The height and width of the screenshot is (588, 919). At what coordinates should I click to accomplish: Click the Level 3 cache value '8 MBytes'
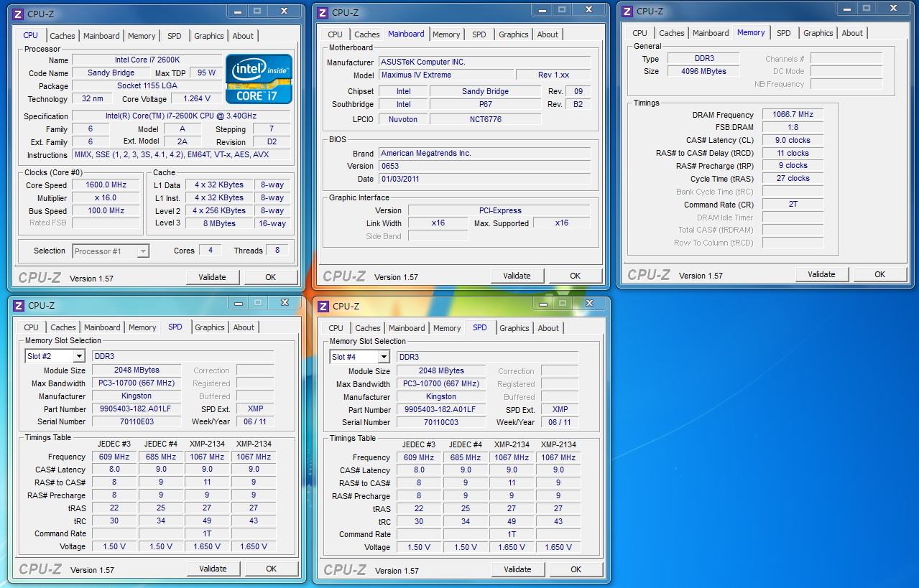(x=218, y=223)
